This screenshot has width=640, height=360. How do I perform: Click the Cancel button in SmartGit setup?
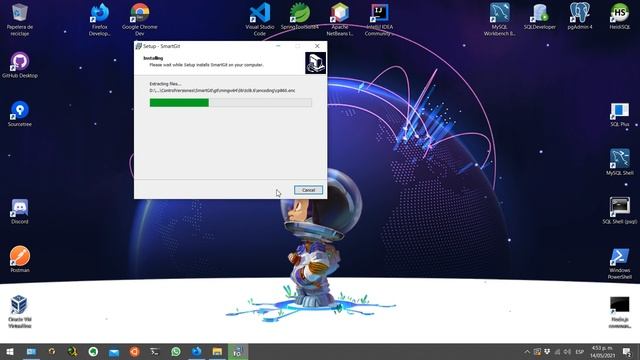[x=308, y=190]
